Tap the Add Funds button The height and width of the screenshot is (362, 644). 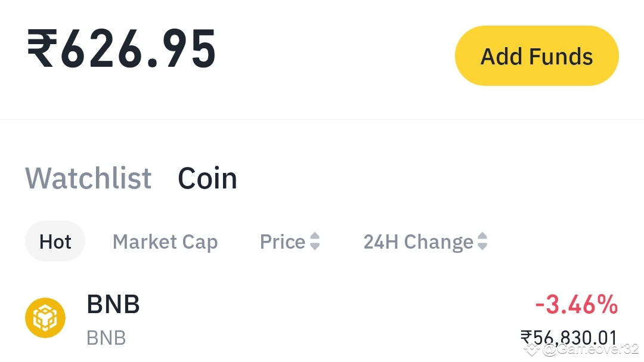pyautogui.click(x=537, y=56)
